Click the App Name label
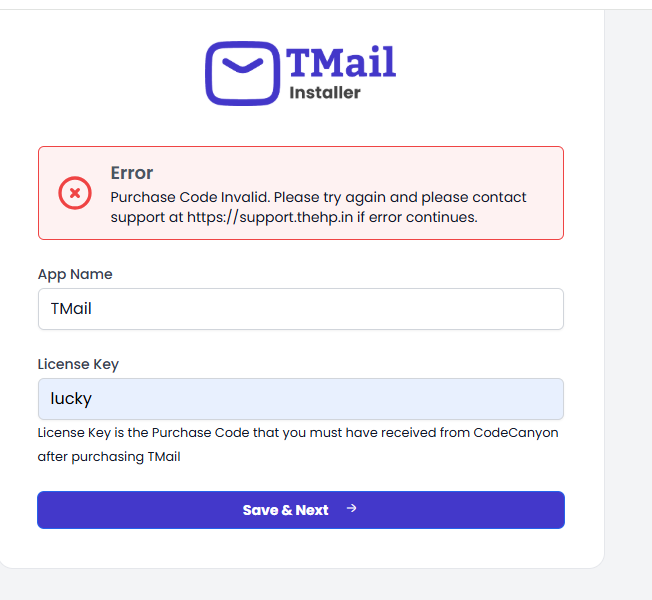 pyautogui.click(x=75, y=274)
